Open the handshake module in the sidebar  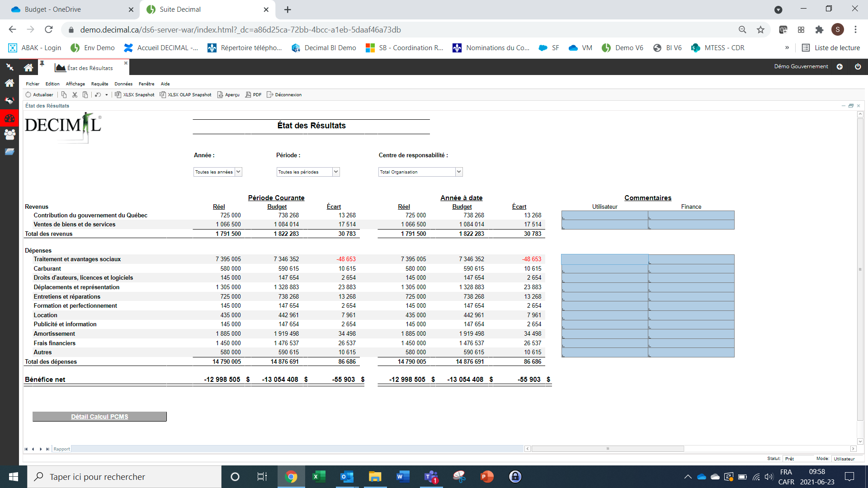[x=9, y=100]
